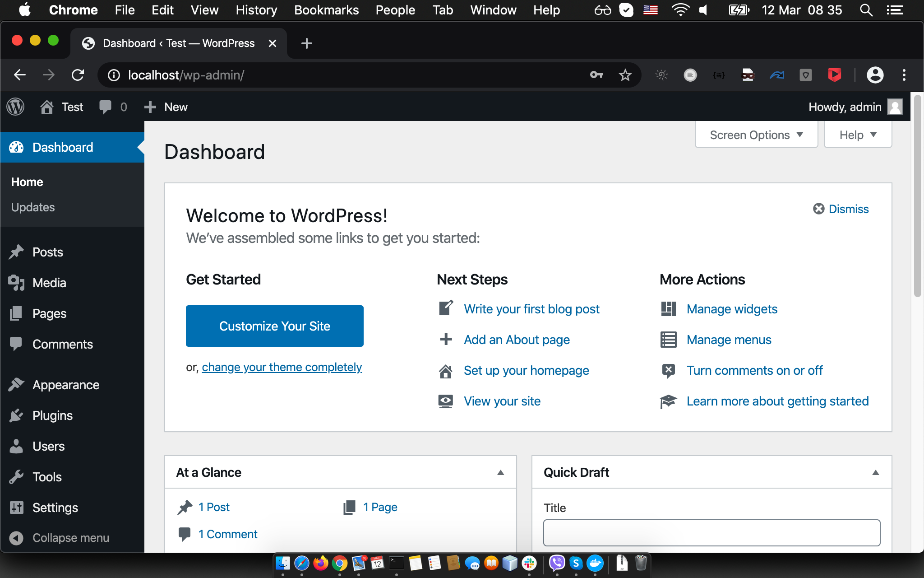Open Media library via its sidebar icon
Screen dimensions: 924x578
click(17, 283)
